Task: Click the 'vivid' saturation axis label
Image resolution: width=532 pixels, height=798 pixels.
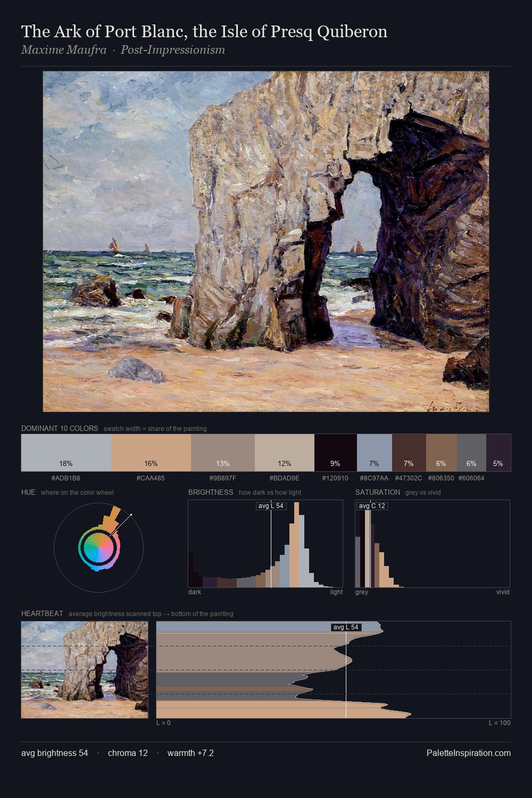Action: click(x=503, y=592)
